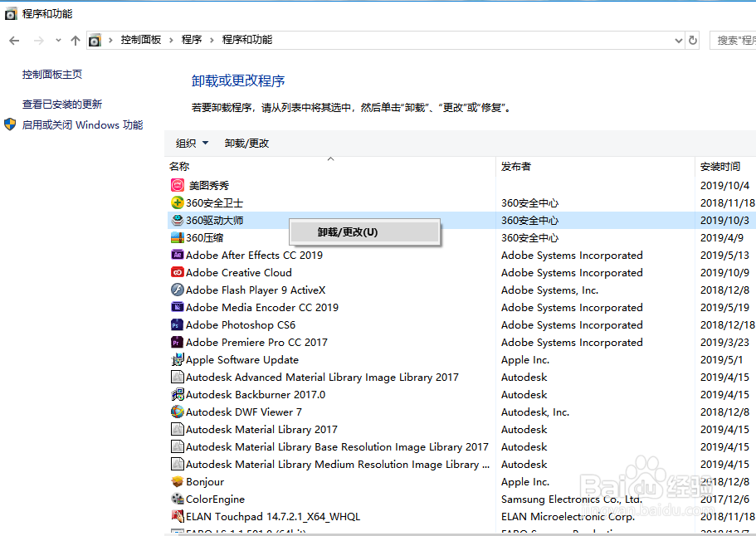Click 卸载/更改 in the toolbar

point(246,144)
